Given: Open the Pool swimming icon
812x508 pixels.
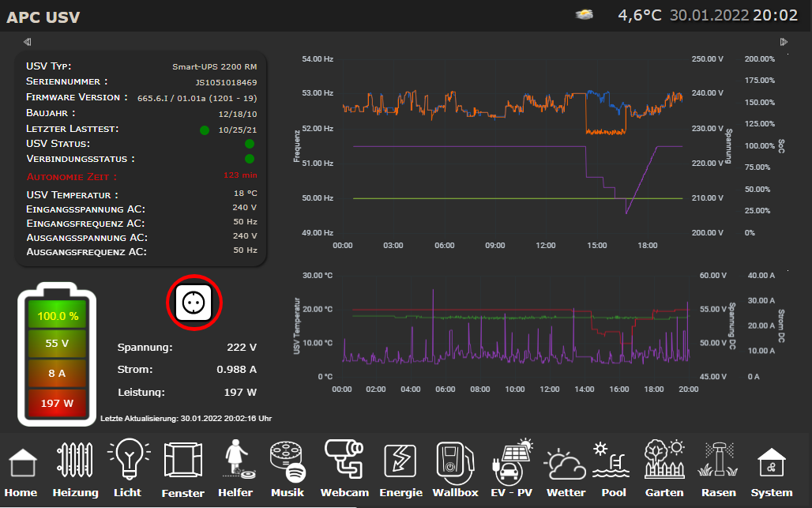Looking at the screenshot, I should coord(611,460).
